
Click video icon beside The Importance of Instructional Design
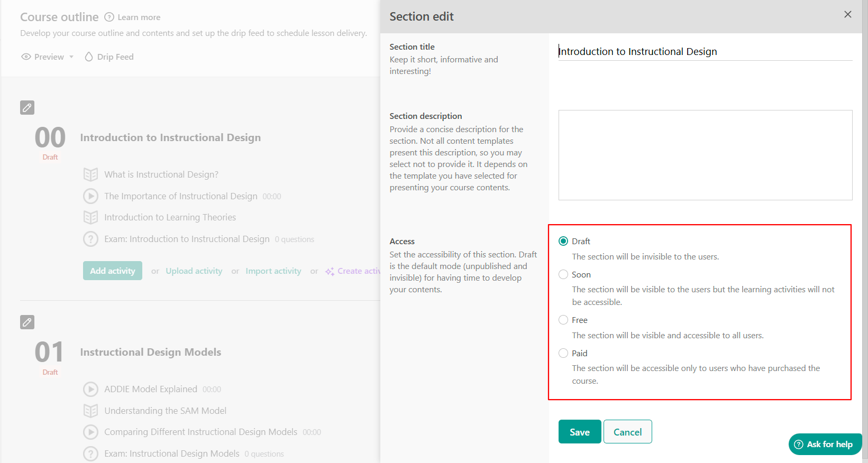pos(90,196)
